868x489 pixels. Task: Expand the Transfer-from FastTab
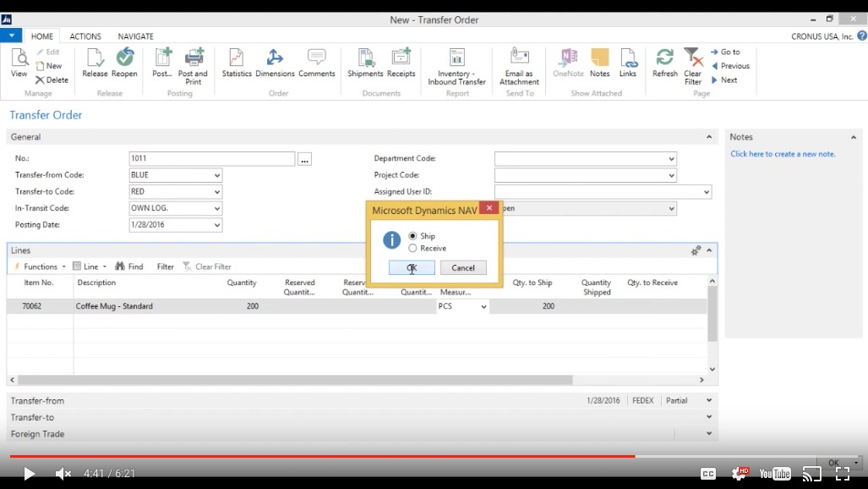708,400
